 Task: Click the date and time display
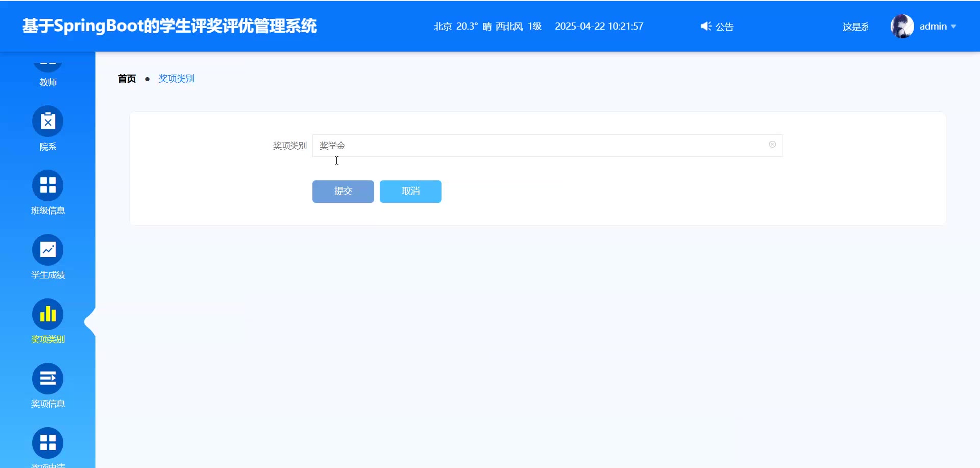tap(599, 27)
